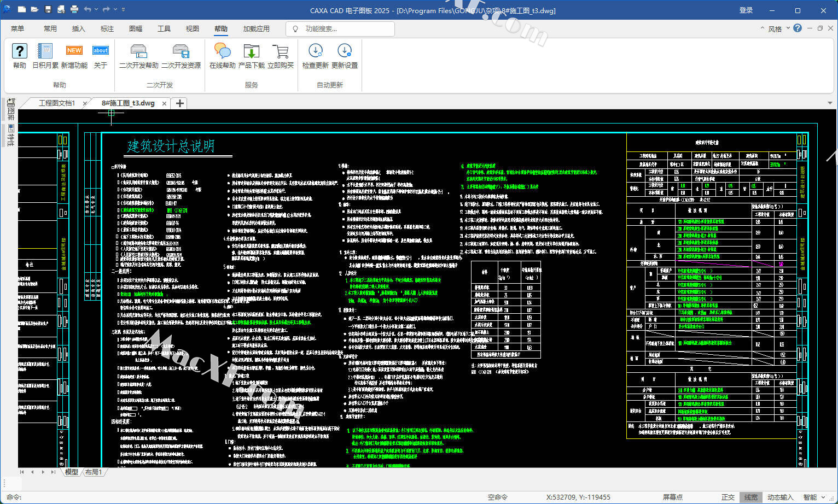Viewport: 838px width, 504px height.
Task: Toggle 动态输入 dynamic input in status bar
Action: click(780, 497)
